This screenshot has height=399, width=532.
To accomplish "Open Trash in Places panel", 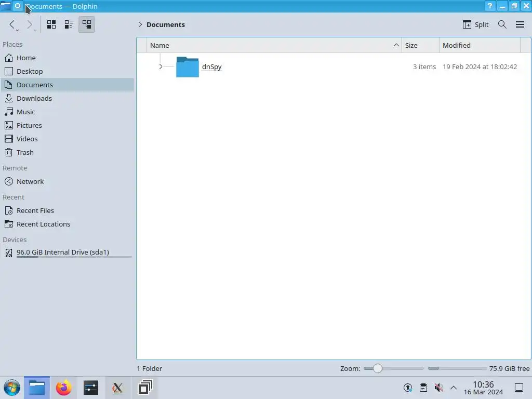I will click(x=67, y=152).
